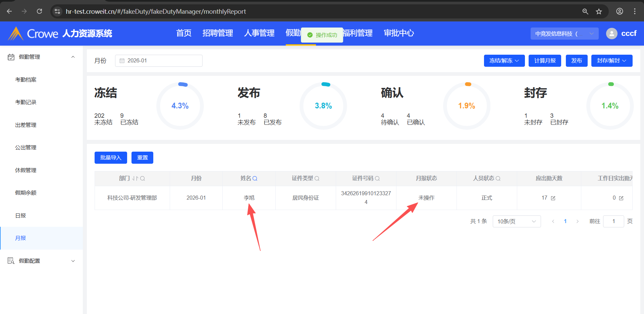Image resolution: width=644 pixels, height=314 pixels.
Task: Open the 冻结/解冻 dropdown button
Action: click(504, 61)
